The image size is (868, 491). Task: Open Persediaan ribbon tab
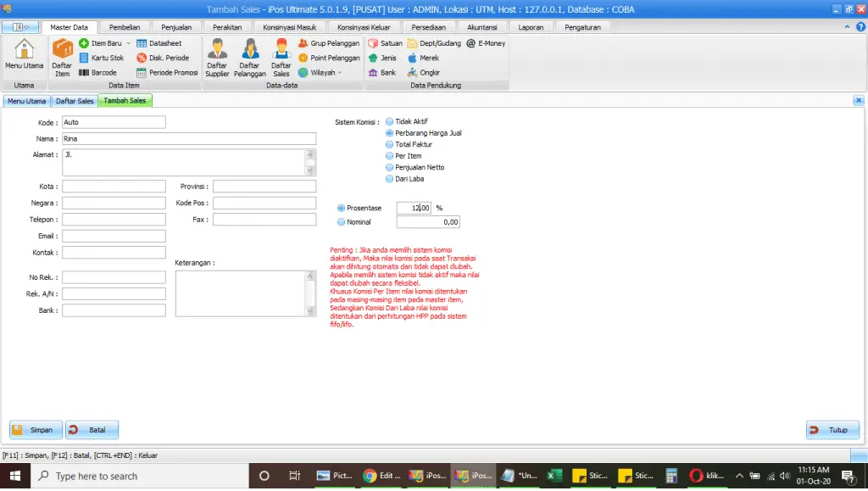(x=428, y=26)
